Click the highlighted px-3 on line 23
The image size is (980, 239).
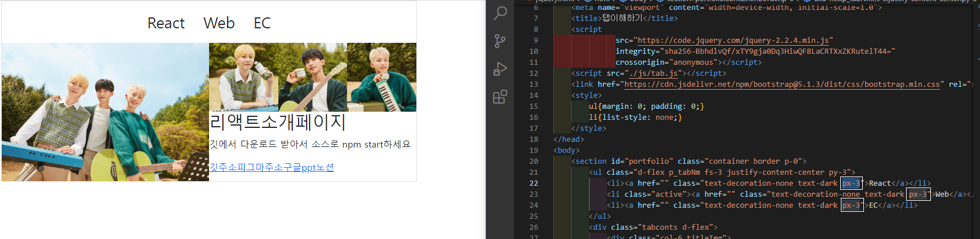(x=918, y=194)
